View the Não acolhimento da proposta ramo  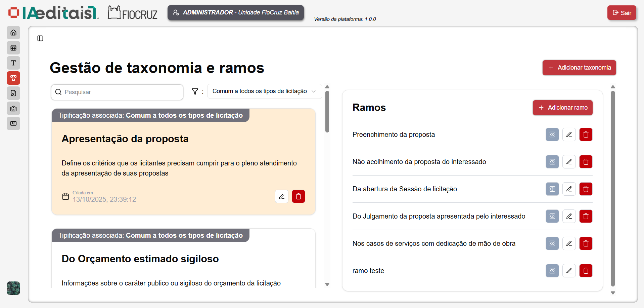[552, 162]
